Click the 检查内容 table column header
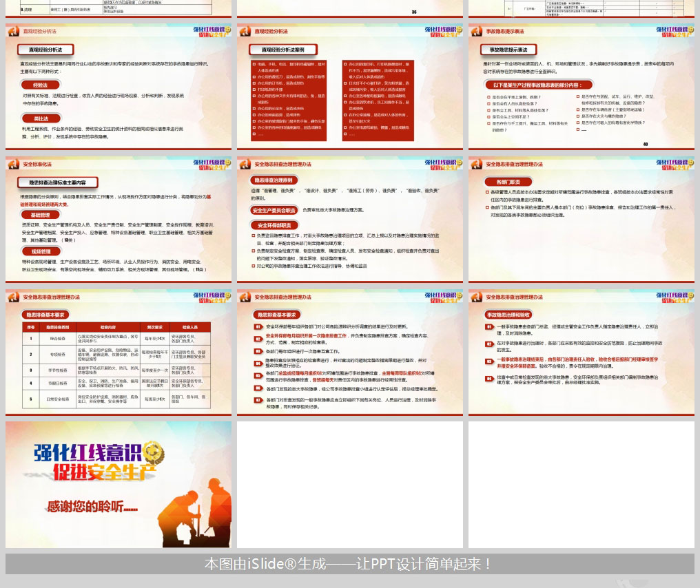700x588 pixels. tap(108, 328)
